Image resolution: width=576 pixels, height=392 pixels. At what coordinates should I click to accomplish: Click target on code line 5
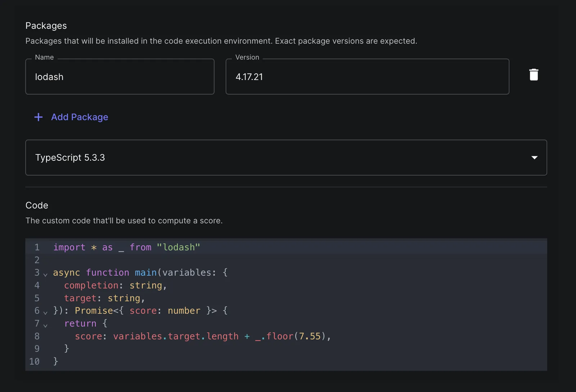pyautogui.click(x=80, y=298)
